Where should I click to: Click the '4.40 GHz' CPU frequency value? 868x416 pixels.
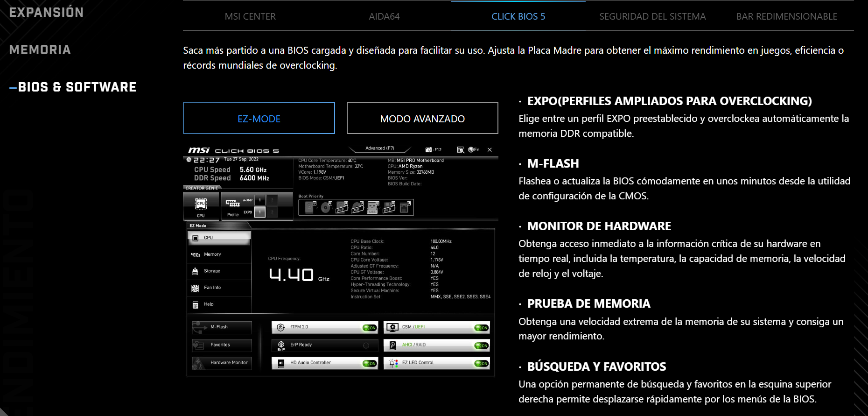pos(299,275)
